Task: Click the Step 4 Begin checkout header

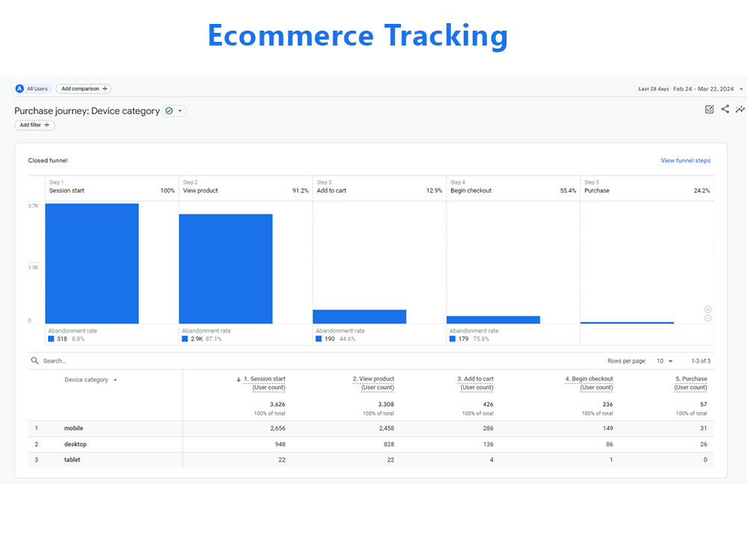Action: [x=514, y=187]
